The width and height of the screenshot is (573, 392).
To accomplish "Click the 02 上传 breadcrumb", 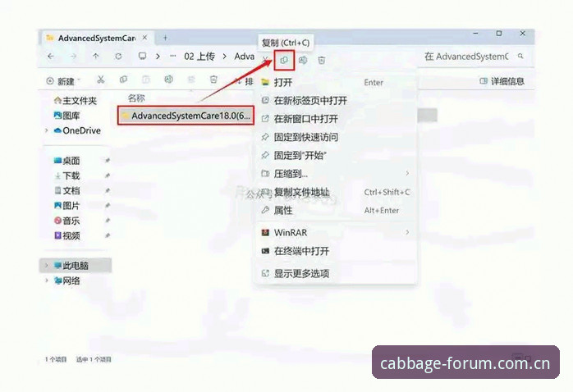I will (199, 57).
